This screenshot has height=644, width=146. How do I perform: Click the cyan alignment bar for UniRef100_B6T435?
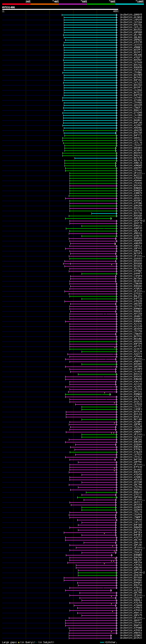coord(96,158)
